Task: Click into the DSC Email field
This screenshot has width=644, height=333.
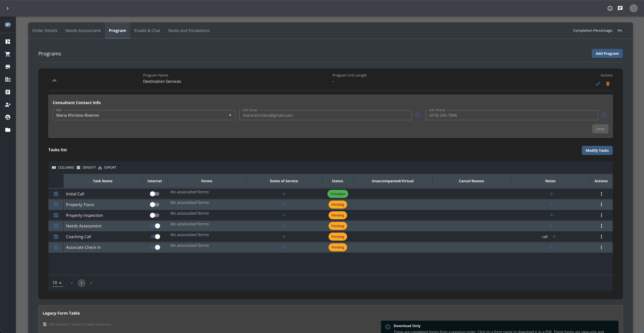Action: point(325,115)
